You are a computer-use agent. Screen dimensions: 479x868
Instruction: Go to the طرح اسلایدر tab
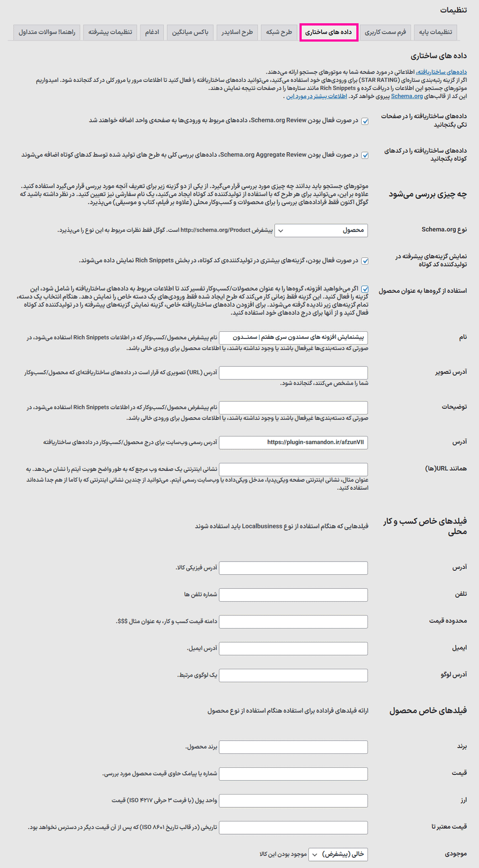pyautogui.click(x=237, y=32)
